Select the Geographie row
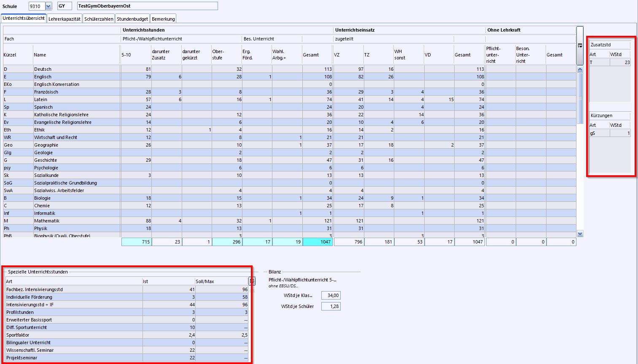638x364 pixels. tap(289, 145)
